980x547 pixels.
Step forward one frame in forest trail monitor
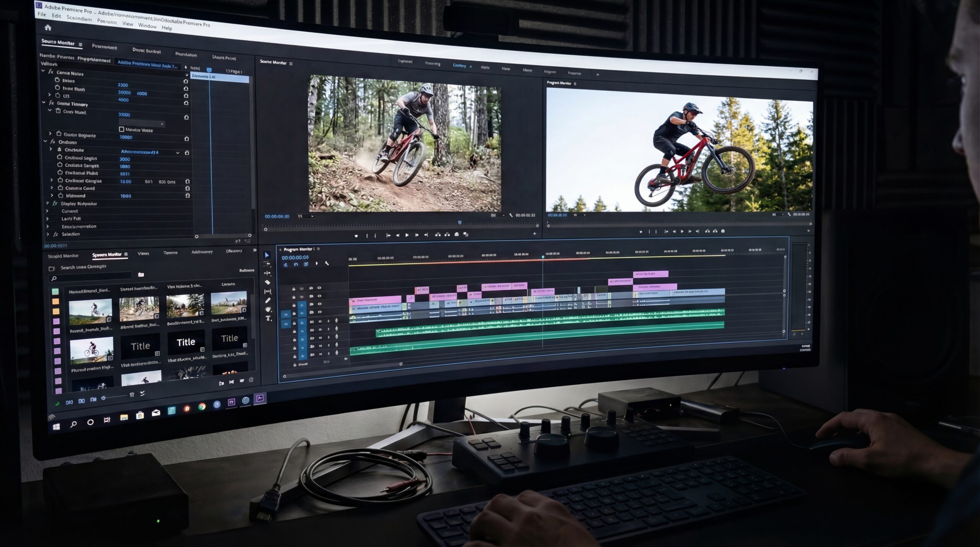click(416, 235)
